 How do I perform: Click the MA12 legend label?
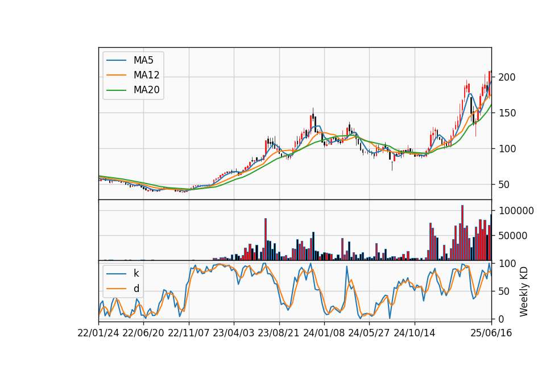pos(146,75)
